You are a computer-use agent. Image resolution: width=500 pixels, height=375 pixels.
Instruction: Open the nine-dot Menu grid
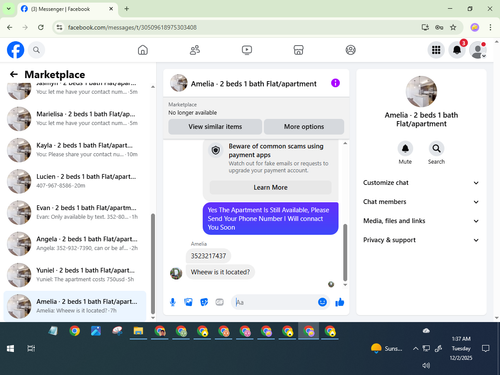tap(436, 50)
